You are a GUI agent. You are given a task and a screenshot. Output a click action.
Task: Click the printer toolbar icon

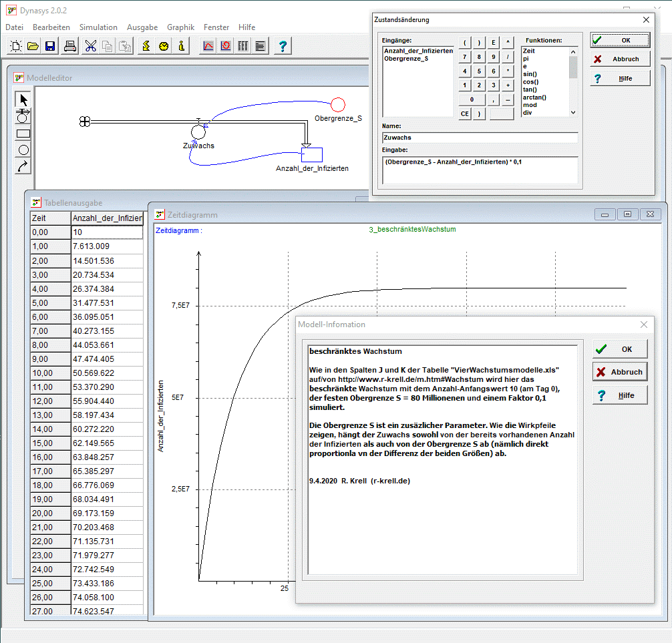tap(70, 46)
